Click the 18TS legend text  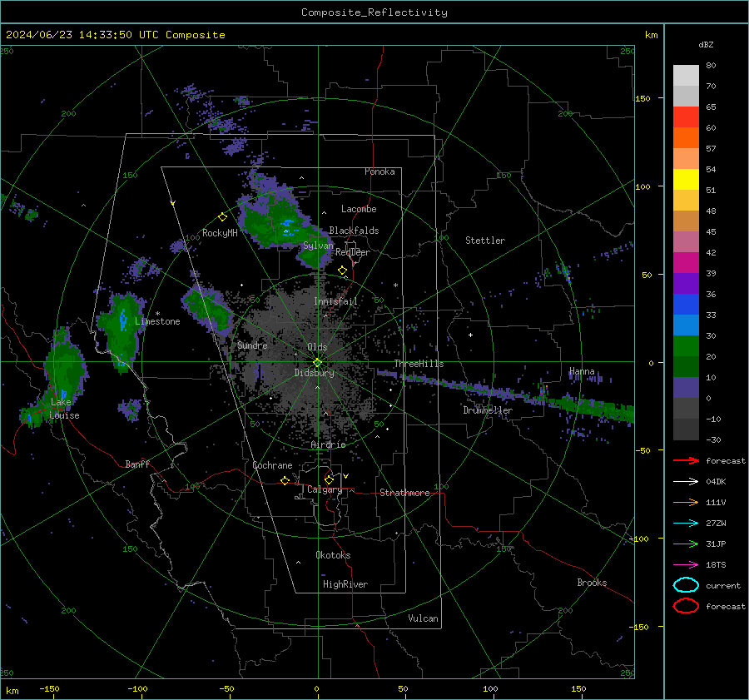[x=716, y=565]
